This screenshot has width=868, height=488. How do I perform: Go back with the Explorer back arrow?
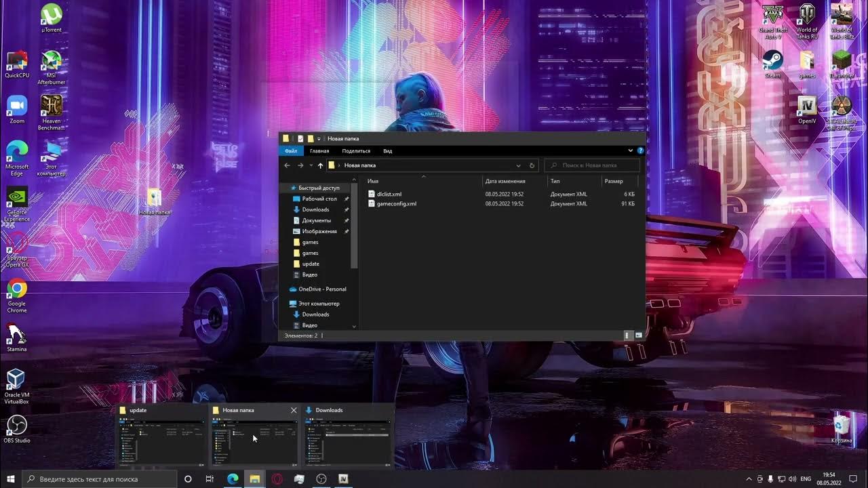288,165
